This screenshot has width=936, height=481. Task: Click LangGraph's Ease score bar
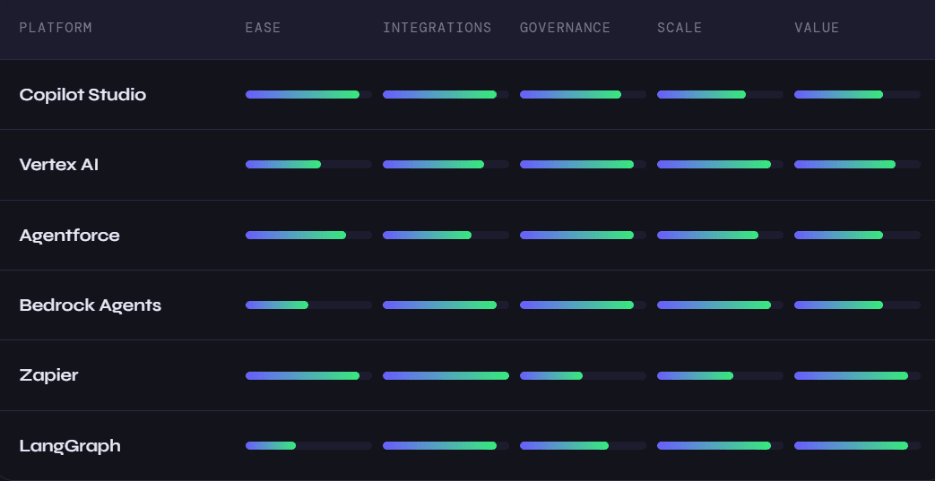tap(309, 446)
